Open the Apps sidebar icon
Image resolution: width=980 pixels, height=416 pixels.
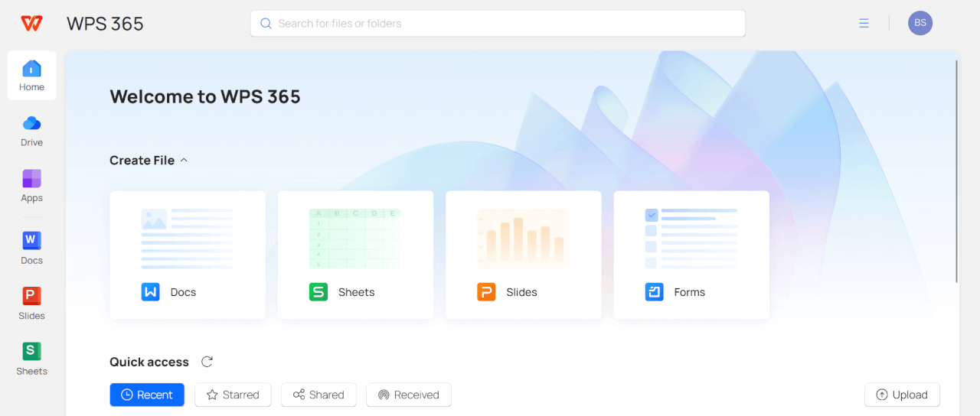(31, 179)
